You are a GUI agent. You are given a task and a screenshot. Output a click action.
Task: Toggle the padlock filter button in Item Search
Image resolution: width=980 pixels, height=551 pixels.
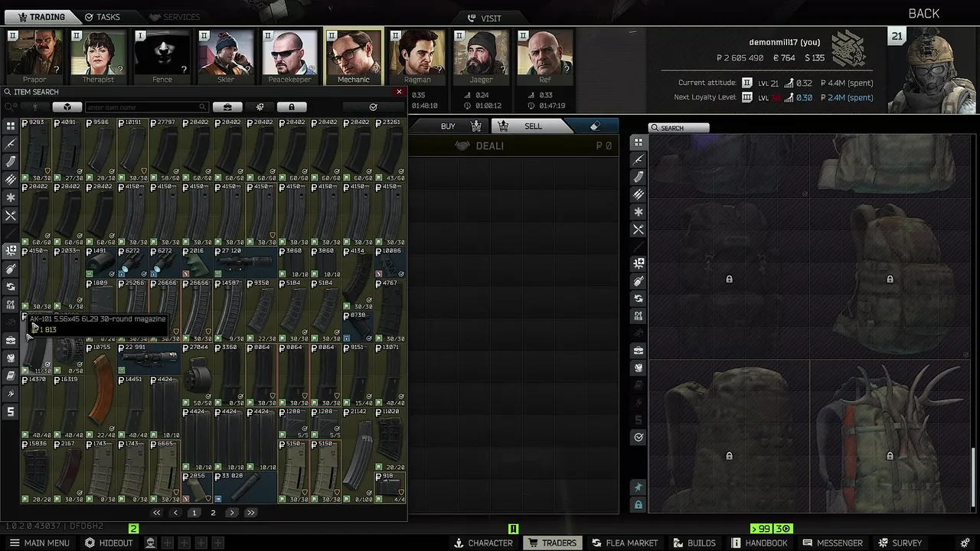292,107
